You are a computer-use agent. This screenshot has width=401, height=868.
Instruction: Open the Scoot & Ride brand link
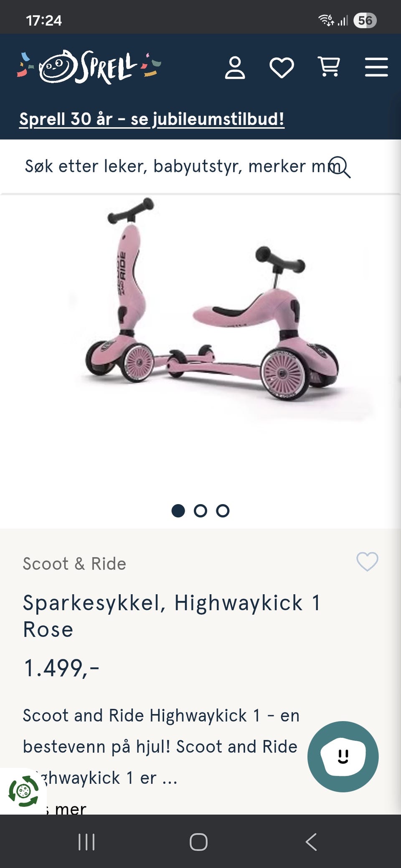(74, 564)
